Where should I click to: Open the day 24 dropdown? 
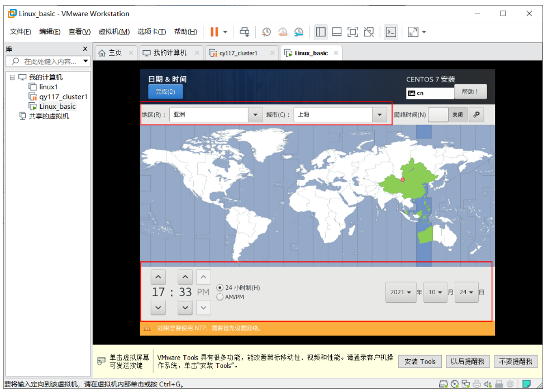coord(466,292)
